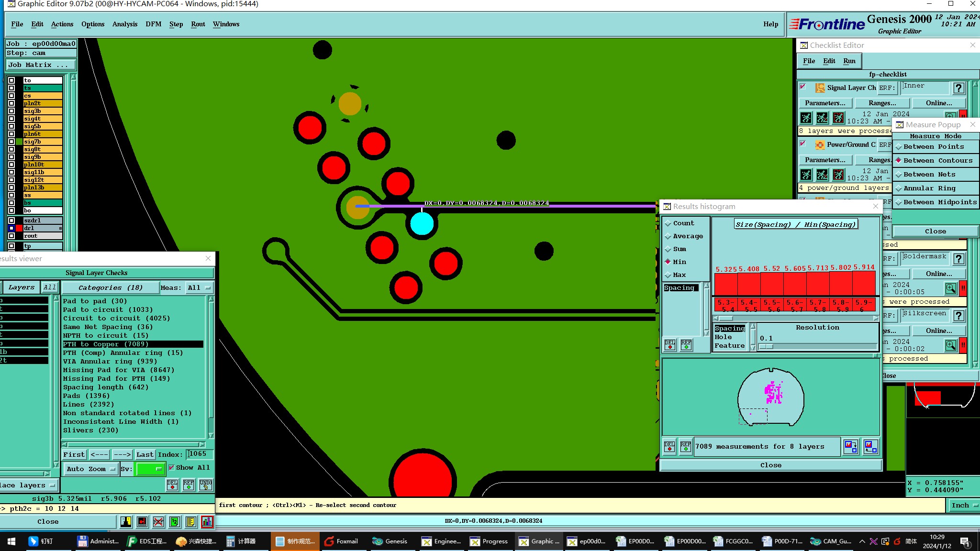
Task: Click the Job Matrix button
Action: (x=41, y=65)
